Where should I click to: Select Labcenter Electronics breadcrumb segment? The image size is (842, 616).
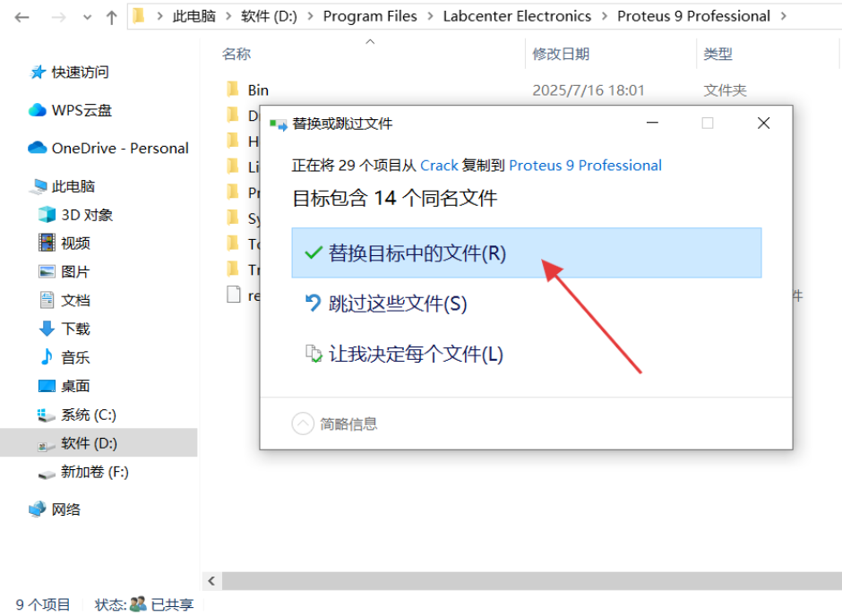(x=517, y=17)
